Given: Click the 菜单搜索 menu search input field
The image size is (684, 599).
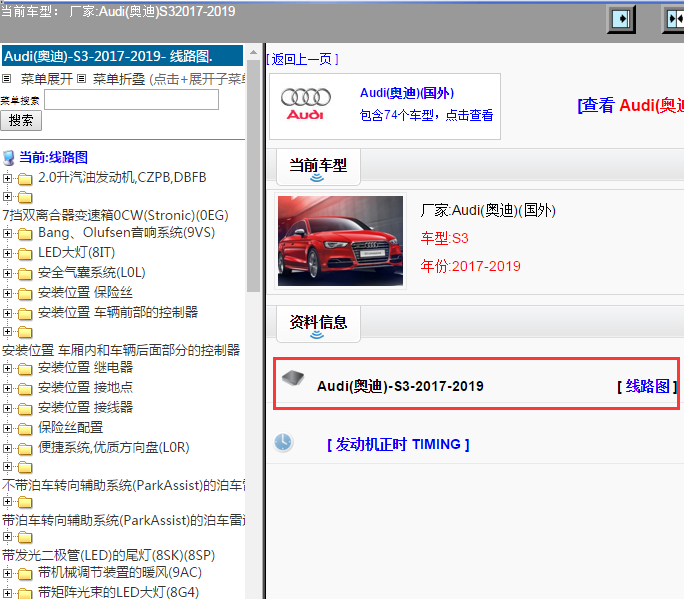Looking at the screenshot, I should (x=131, y=100).
